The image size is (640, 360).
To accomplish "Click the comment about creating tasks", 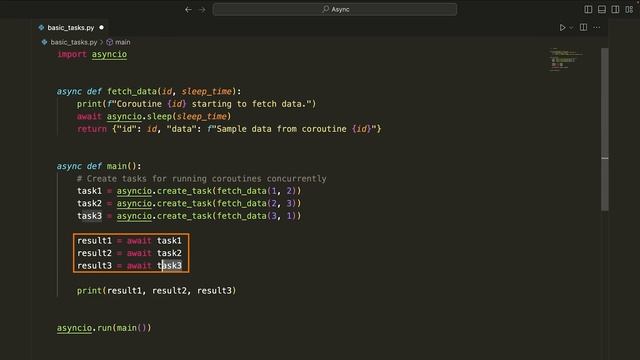I will pos(202,179).
